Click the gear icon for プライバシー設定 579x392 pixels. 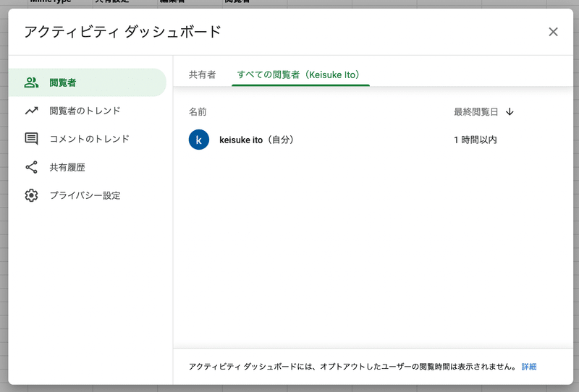31,195
